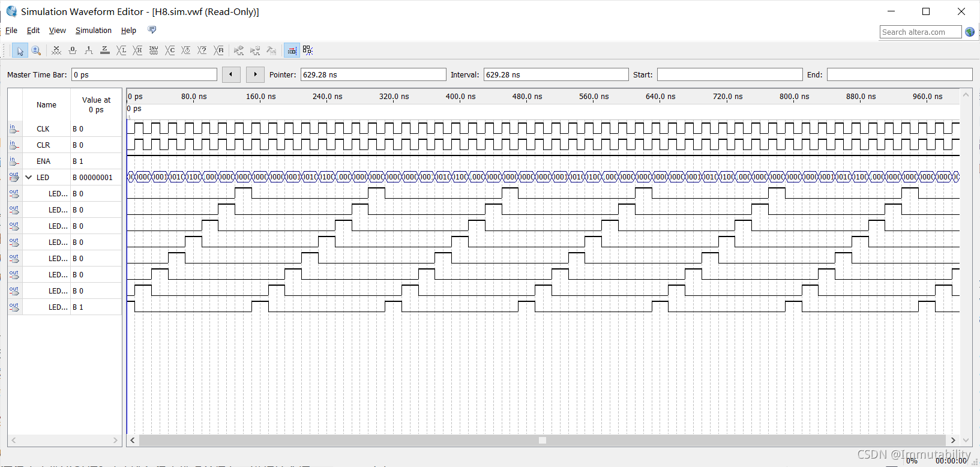Screen dimensions: 980x467
Task: Activate the Zoom tool magnifier
Action: (36, 51)
